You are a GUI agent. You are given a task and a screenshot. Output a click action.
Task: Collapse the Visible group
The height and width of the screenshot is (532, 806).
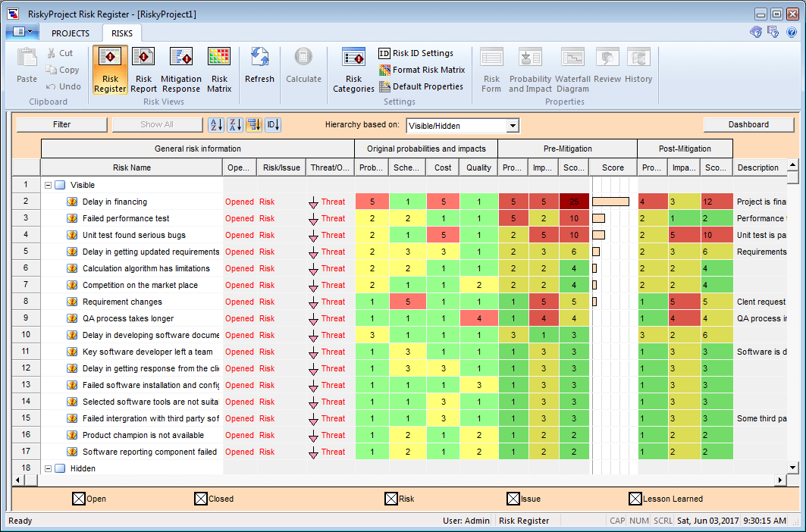[49, 185]
